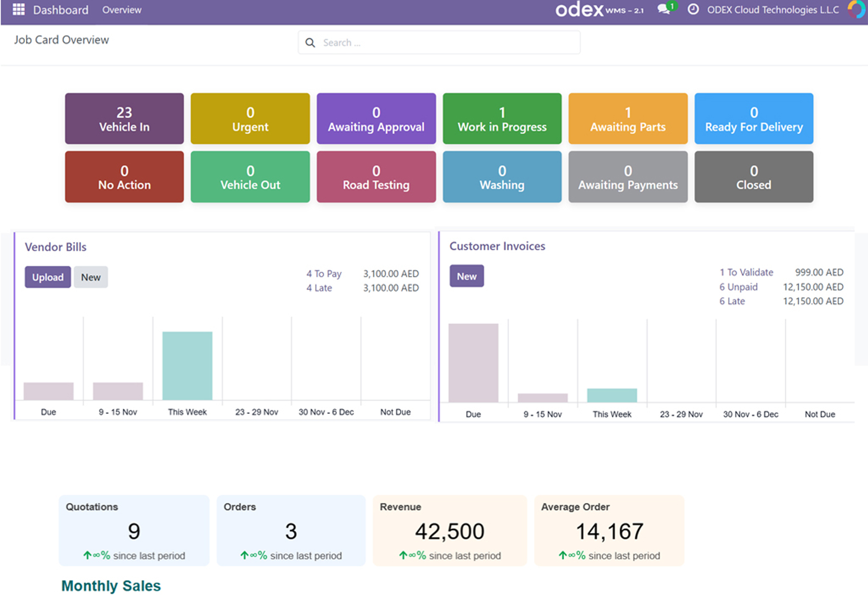Viewport: 868px width, 595px height.
Task: Open the '6 Unpaid' customer invoices link
Action: pyautogui.click(x=738, y=287)
